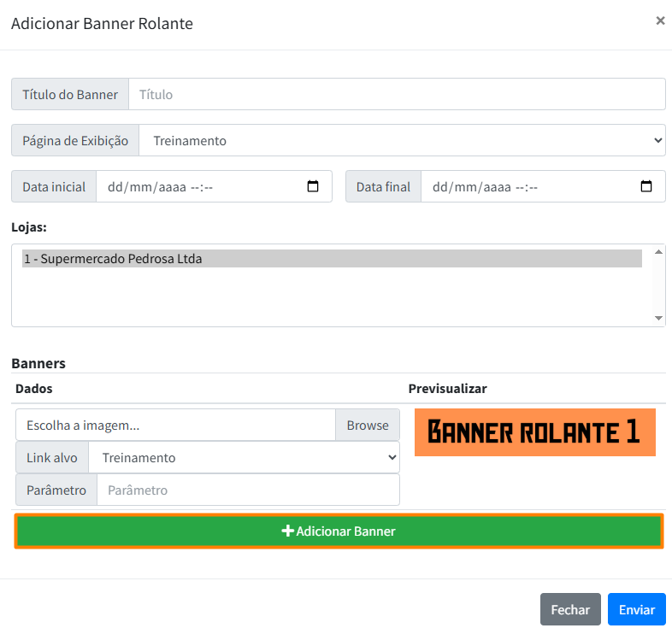This screenshot has height=634, width=672.
Task: Focus the Parâmetro input field
Action: click(x=248, y=490)
